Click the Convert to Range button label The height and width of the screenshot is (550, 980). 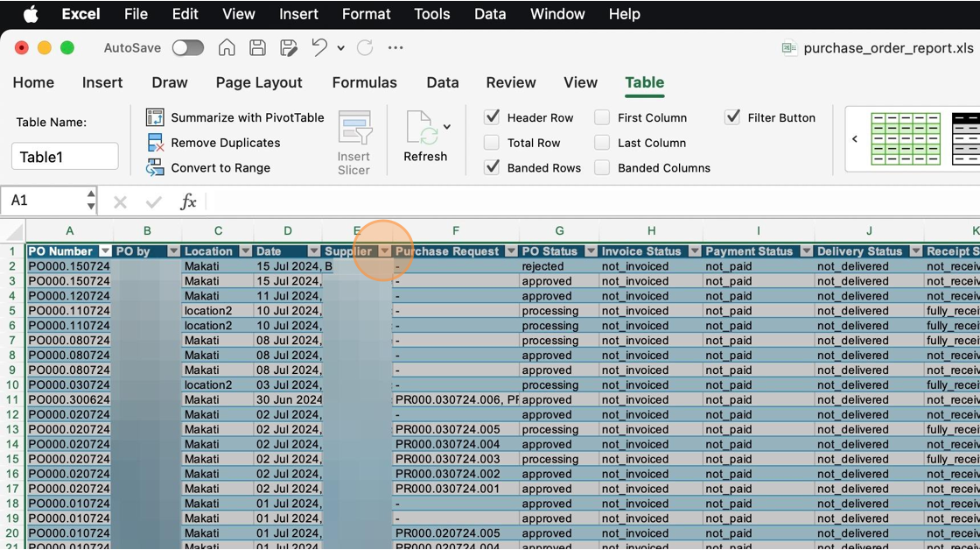pos(220,167)
